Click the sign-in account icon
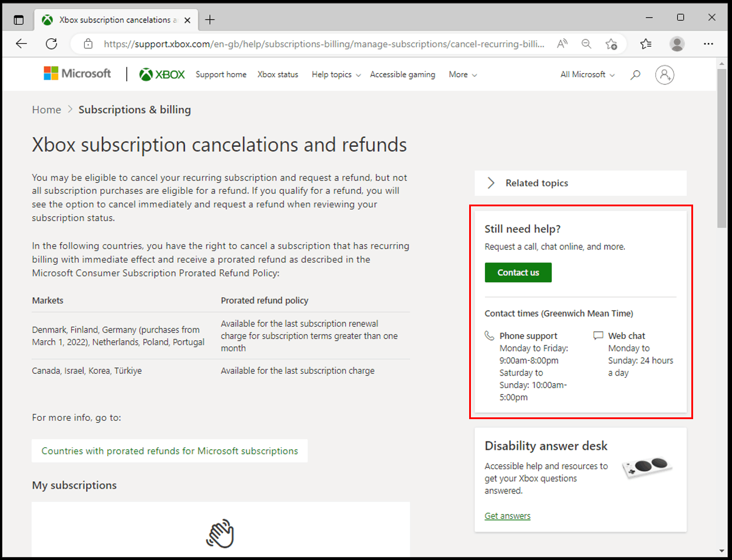 click(665, 74)
